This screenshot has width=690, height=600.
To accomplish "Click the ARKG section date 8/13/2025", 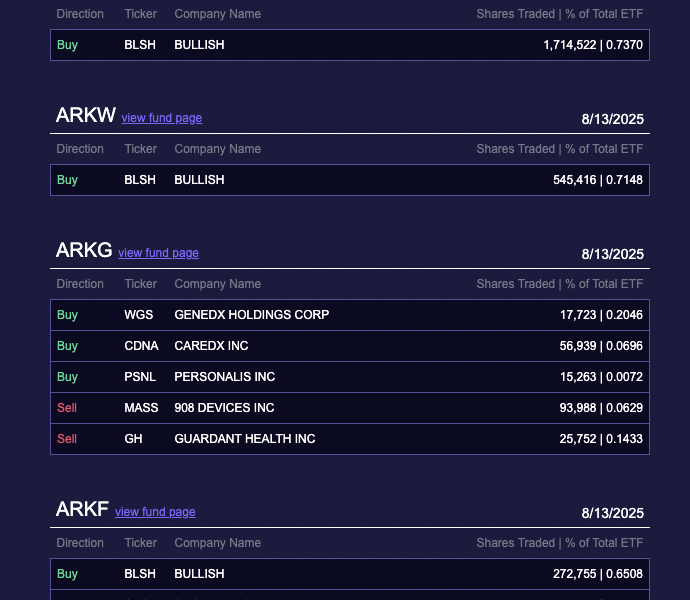I will click(x=613, y=254).
